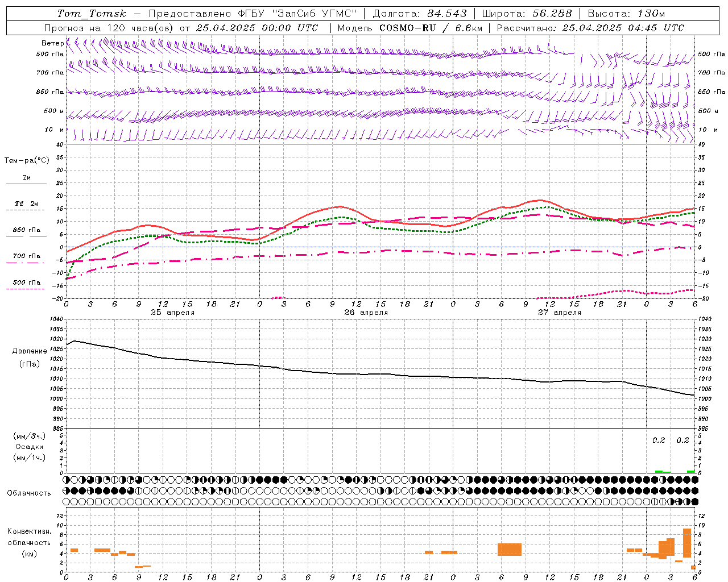Click the "10 м" wind level label on left
This screenshot has height=582, width=728.
point(54,130)
